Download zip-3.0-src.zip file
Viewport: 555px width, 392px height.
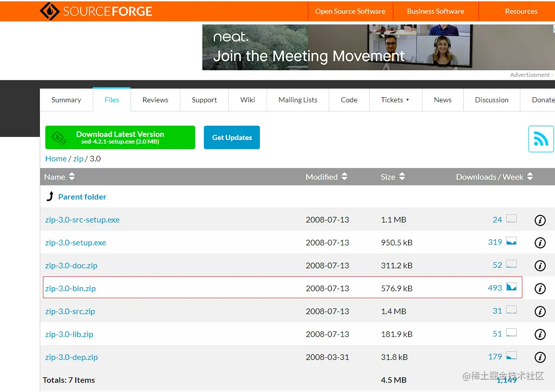click(70, 312)
